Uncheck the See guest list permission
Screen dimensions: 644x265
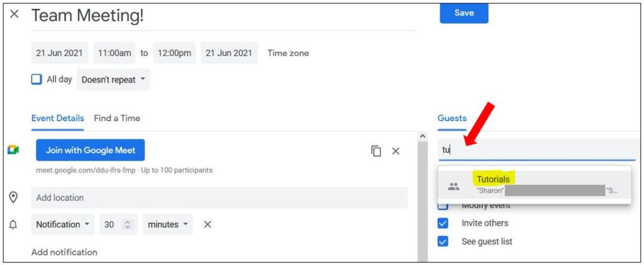443,241
